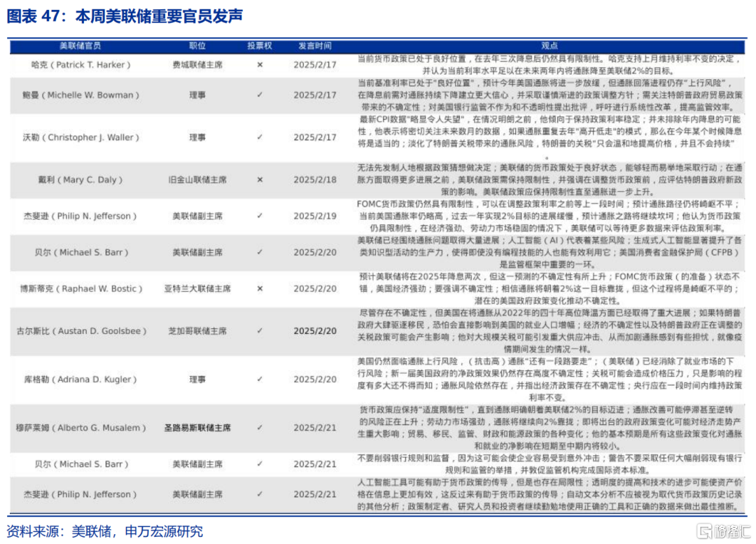Screen dimensions: 756x544
Task: Click the ✓ voting mark in the Musalem row
Action: click(260, 428)
